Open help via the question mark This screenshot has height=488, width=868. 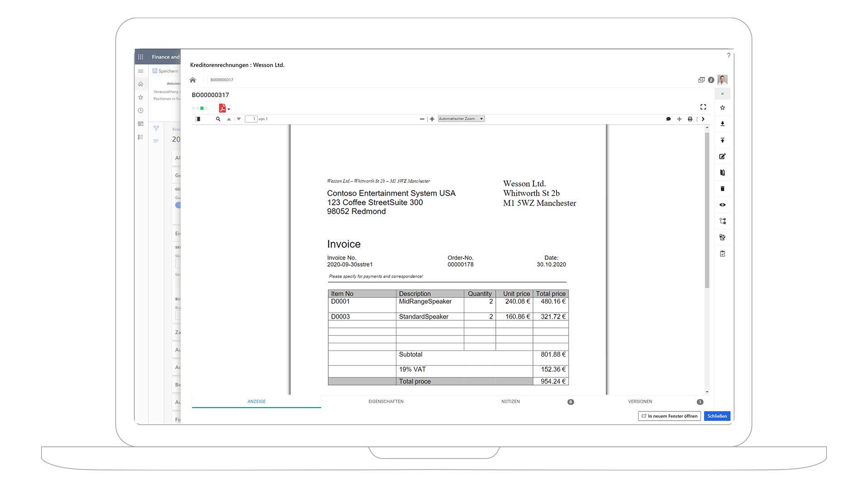click(x=728, y=56)
